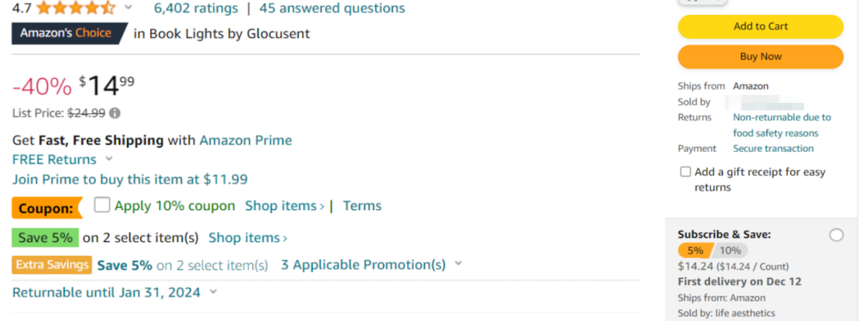Click the orange Coupon badge
The width and height of the screenshot is (868, 321).
tap(47, 208)
